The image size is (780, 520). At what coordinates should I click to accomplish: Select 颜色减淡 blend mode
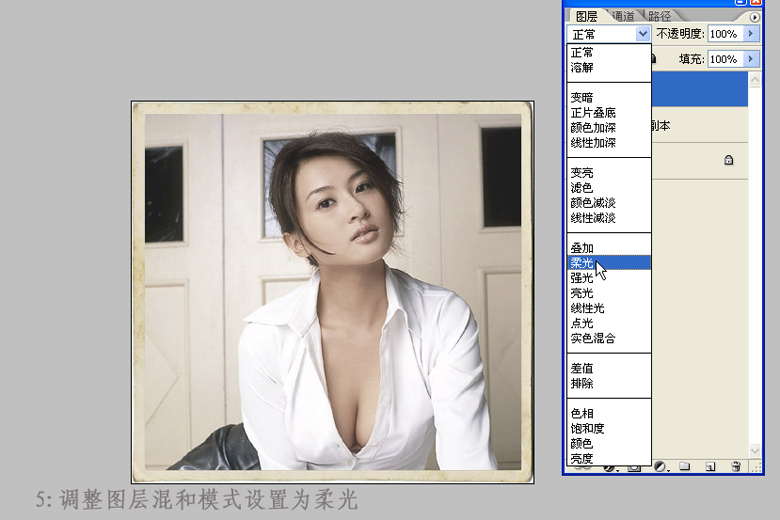click(x=609, y=203)
